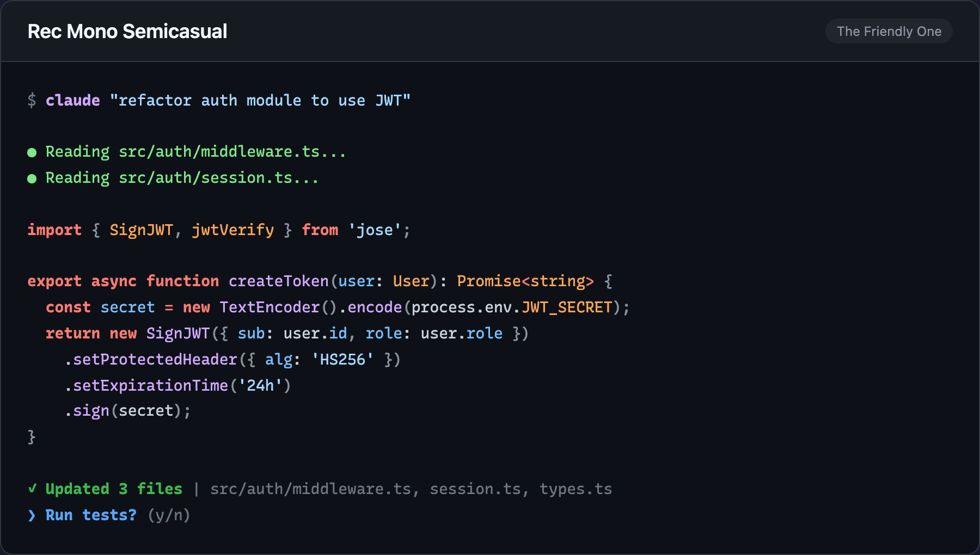
Task: Click 'user.role' in the payload
Action: (x=462, y=333)
